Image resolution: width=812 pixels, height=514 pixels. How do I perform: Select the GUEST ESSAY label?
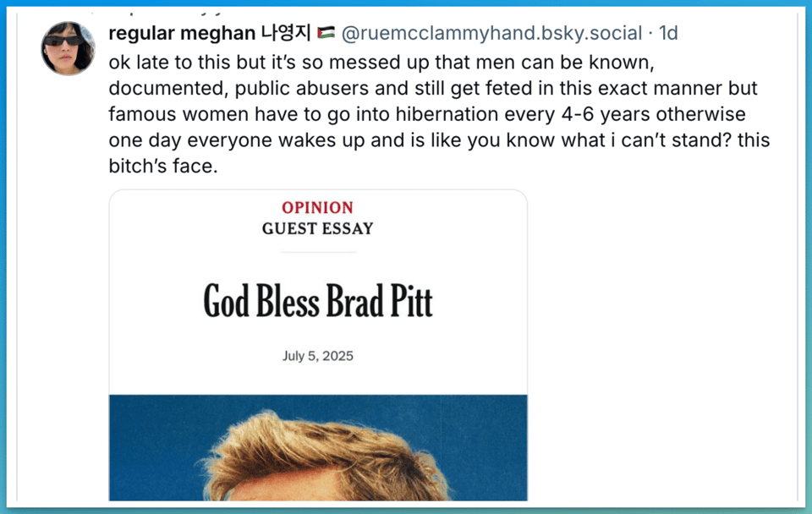pyautogui.click(x=317, y=228)
